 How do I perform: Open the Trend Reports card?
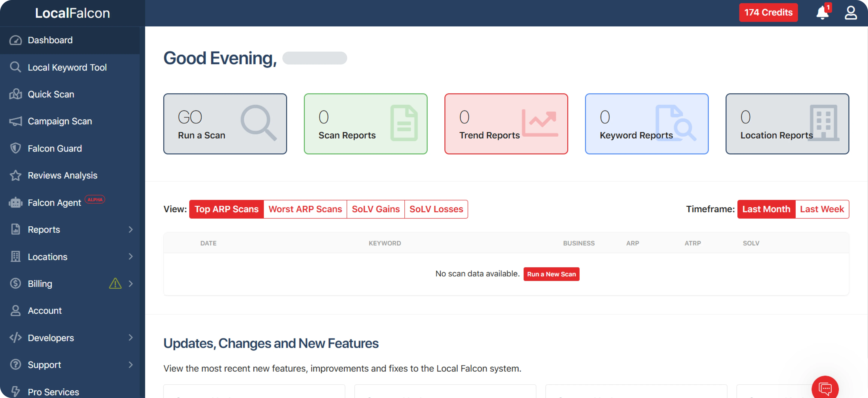[506, 124]
